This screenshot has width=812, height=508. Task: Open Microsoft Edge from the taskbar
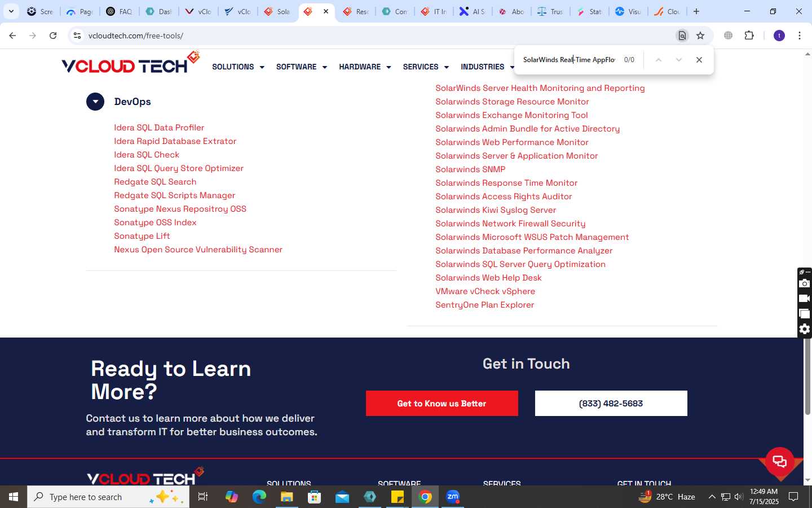(x=259, y=497)
